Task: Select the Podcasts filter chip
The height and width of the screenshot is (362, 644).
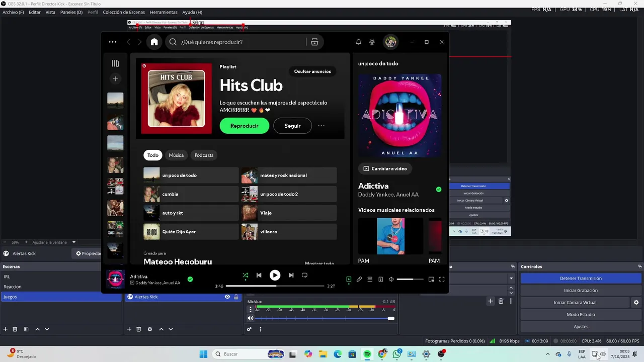Action: pos(204,155)
